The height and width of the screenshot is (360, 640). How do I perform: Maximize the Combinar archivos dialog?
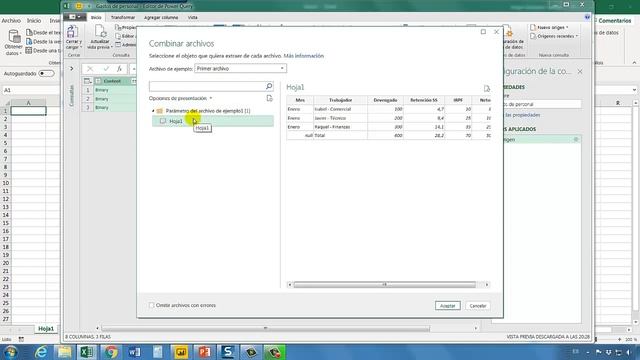(483, 32)
